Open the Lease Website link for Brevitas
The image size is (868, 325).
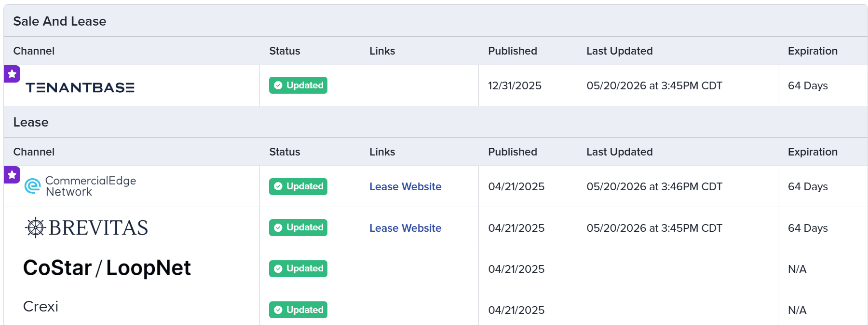click(x=406, y=228)
